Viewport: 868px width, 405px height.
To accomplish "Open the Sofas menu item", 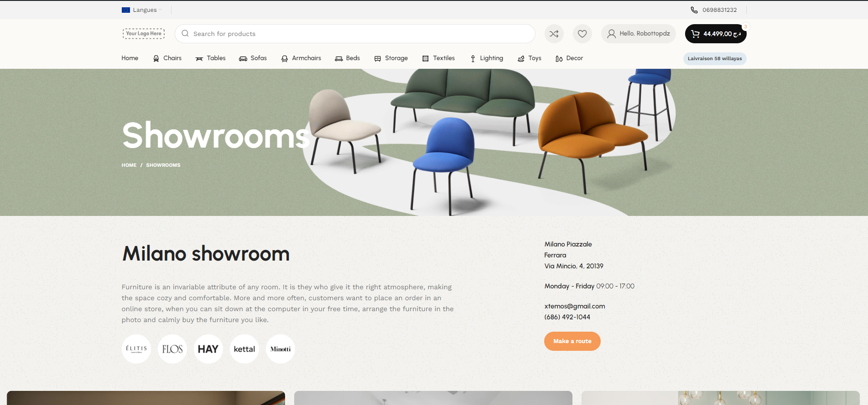I will pyautogui.click(x=253, y=58).
